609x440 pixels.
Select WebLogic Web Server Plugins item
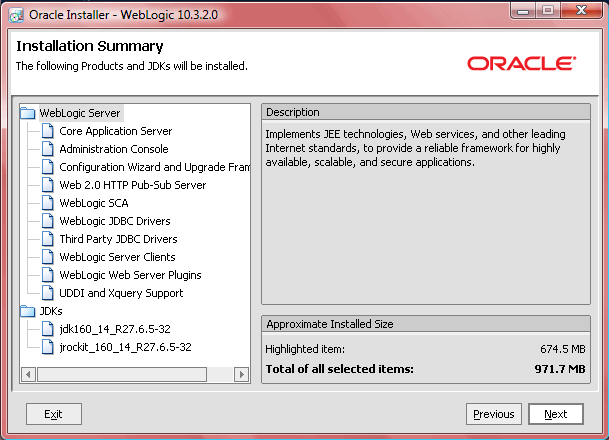pos(130,275)
